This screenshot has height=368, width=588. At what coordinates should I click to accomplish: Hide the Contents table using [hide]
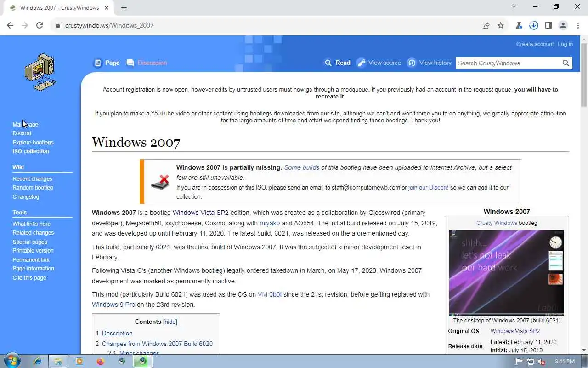tap(170, 322)
